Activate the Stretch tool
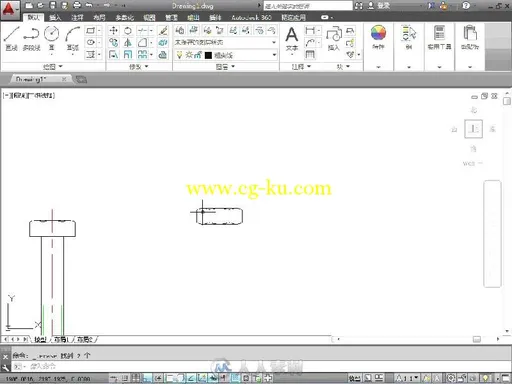This screenshot has width=512, height=384. click(113, 55)
